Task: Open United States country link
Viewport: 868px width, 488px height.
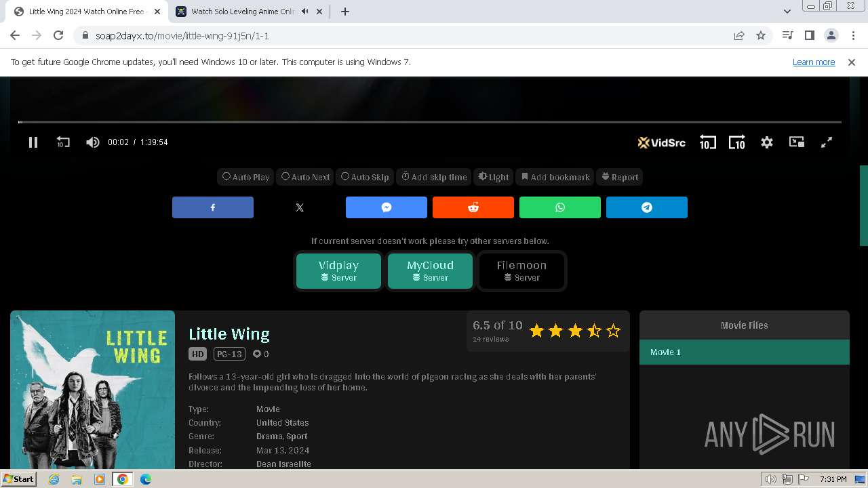Action: 282,423
